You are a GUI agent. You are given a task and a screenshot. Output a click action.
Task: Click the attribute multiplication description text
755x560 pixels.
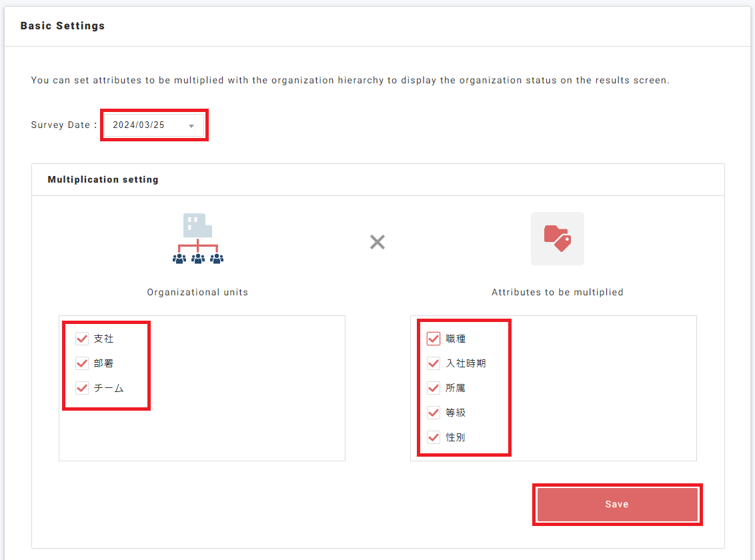point(350,81)
